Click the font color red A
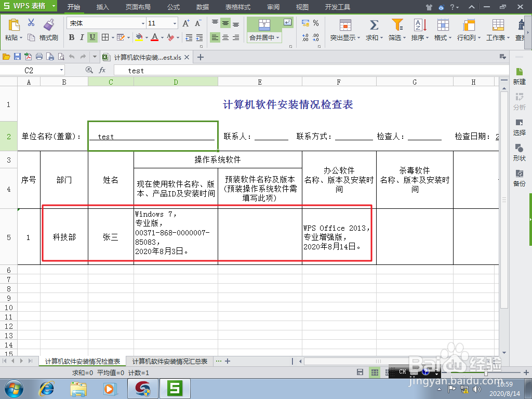Screen dimensions: 532x399 [155, 37]
